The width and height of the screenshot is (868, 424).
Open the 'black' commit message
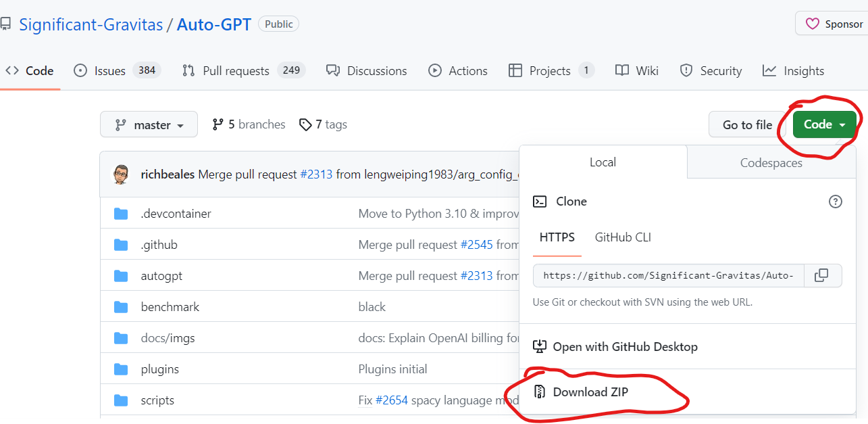pos(372,307)
